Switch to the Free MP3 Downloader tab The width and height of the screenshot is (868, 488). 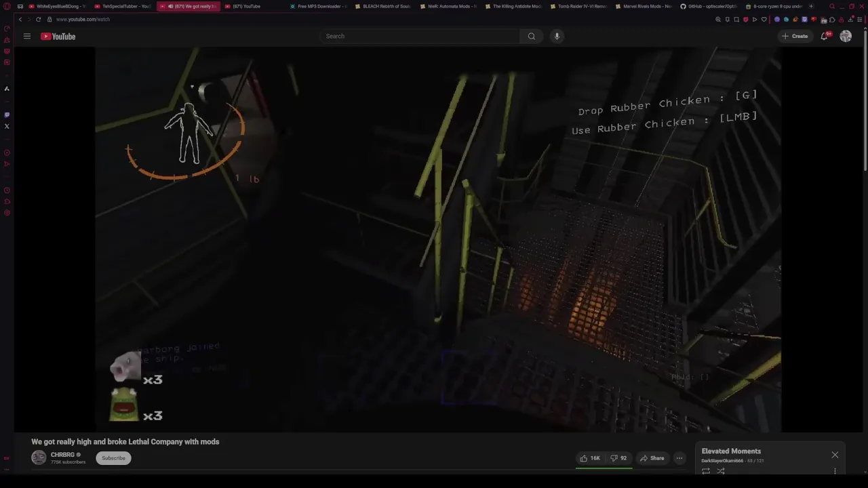[317, 6]
